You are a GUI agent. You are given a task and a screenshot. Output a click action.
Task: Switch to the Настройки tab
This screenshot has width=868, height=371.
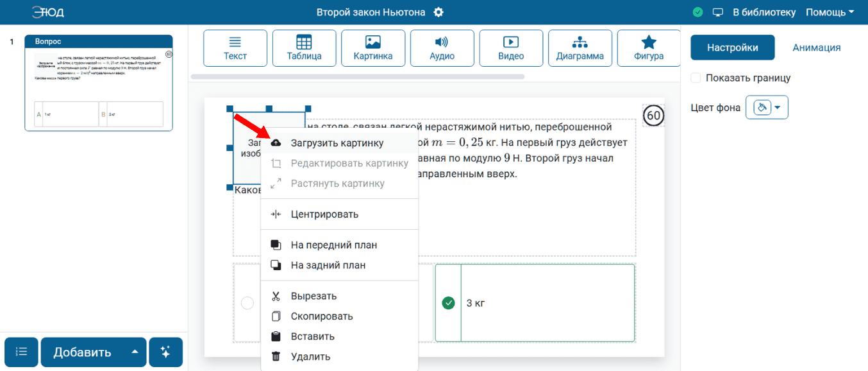(733, 47)
